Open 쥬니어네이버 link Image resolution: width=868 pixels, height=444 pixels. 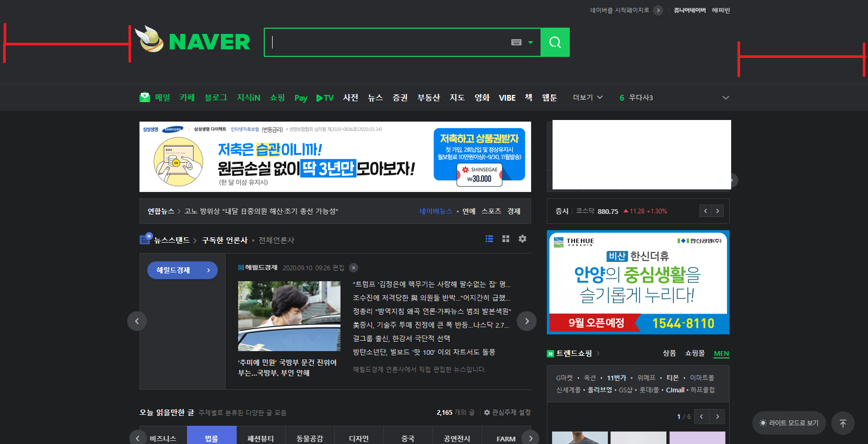pyautogui.click(x=689, y=10)
